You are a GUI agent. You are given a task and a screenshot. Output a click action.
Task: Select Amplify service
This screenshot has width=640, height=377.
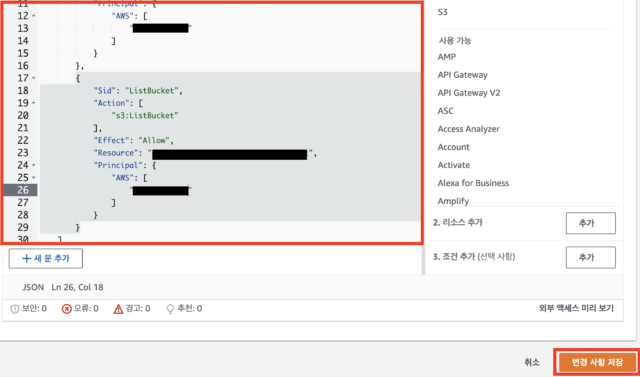453,201
